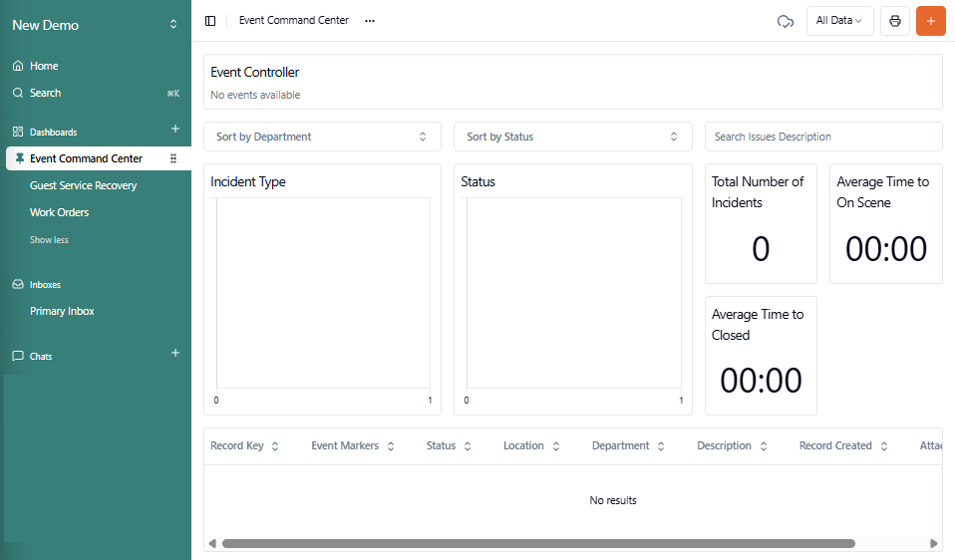This screenshot has width=955, height=560.
Task: Go to Home in sidebar
Action: (x=44, y=66)
